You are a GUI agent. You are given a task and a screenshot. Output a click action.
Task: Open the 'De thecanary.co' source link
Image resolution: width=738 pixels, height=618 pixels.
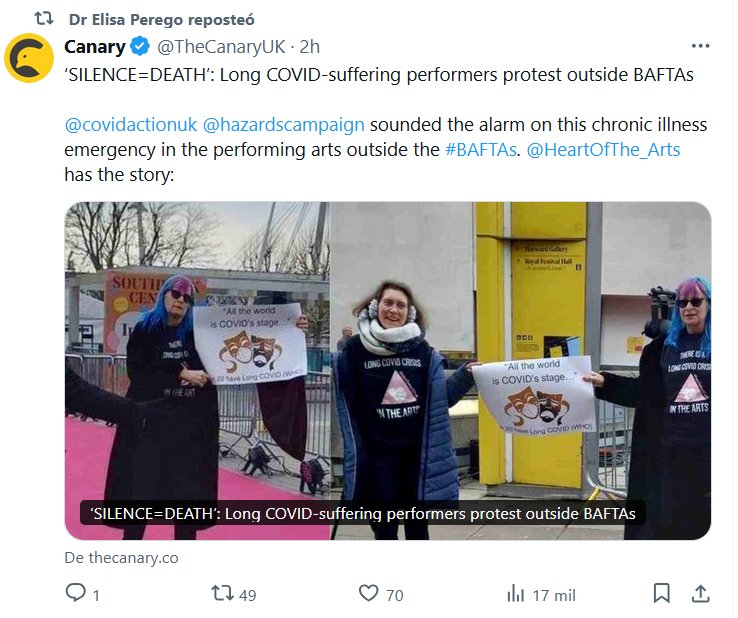pos(121,558)
